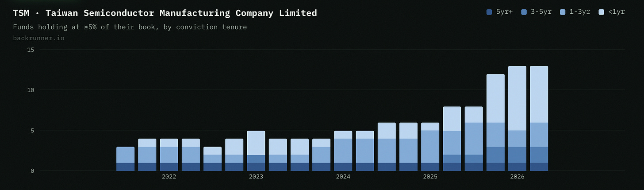Screen dimensions: 644x190
Task: Click the 2023 x-axis label
Action: (x=256, y=177)
